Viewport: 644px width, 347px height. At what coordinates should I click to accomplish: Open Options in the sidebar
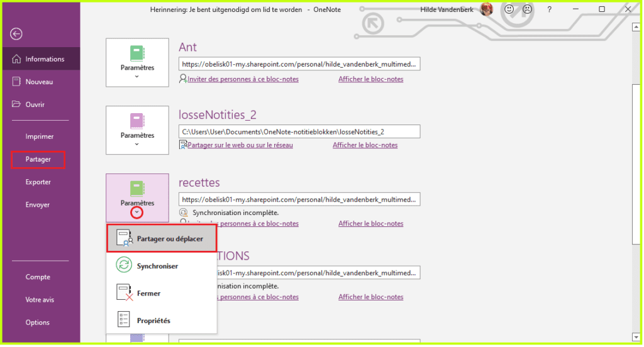pos(37,322)
